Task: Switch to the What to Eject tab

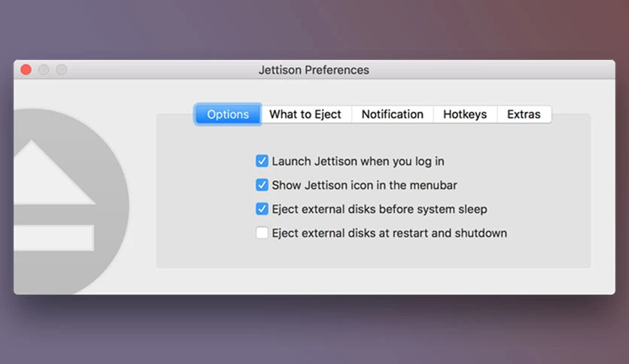Action: click(x=305, y=114)
